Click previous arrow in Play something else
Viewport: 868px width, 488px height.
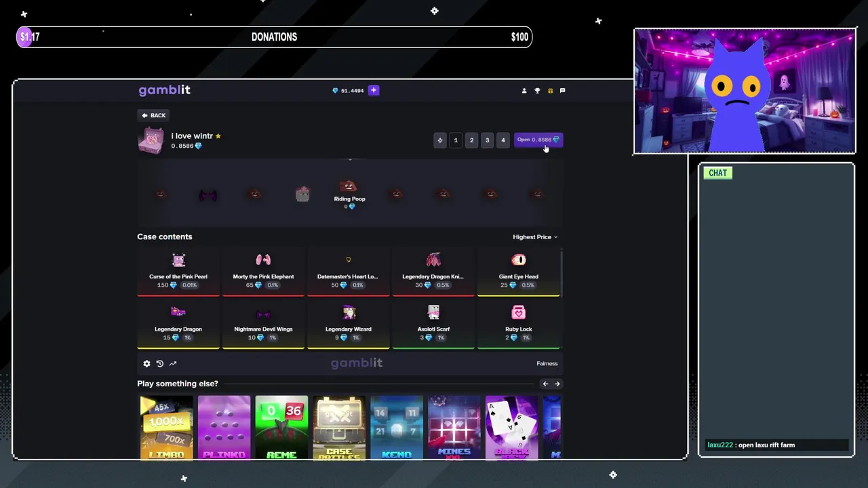click(x=545, y=384)
